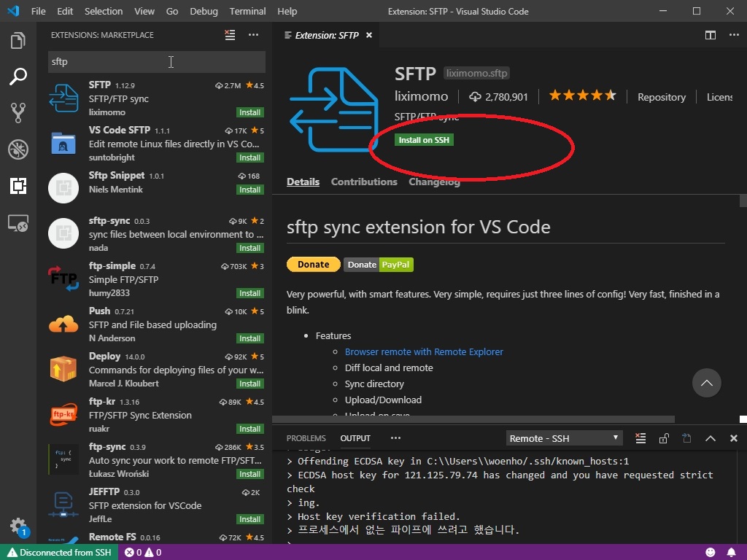Click the large SFTP extension logo
The width and height of the screenshot is (747, 560).
coord(333,109)
